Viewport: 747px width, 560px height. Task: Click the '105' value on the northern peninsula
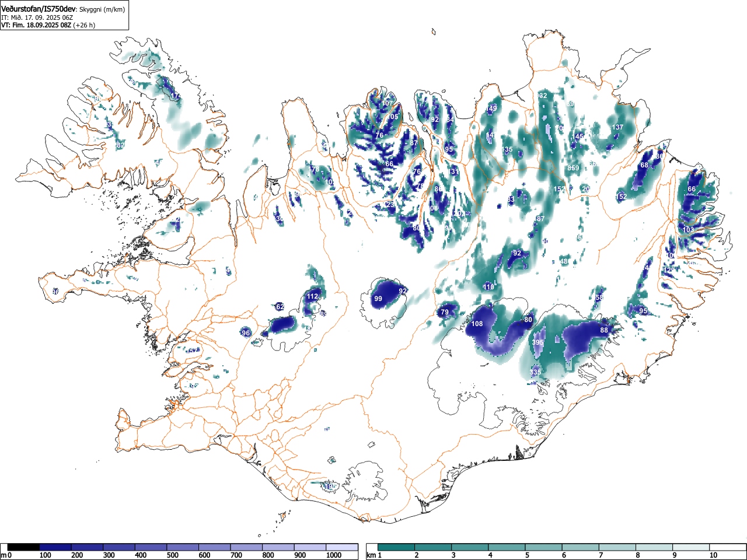point(392,117)
